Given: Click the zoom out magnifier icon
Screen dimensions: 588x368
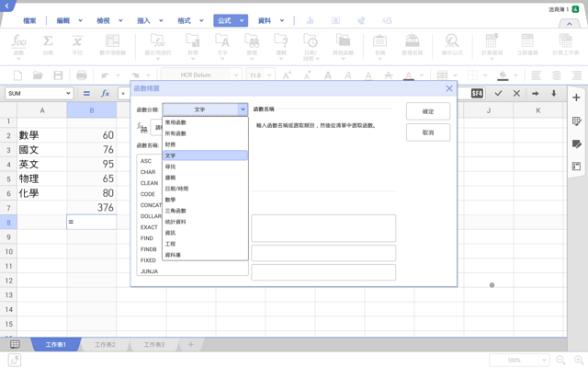Looking at the screenshot, I should pos(560,360).
